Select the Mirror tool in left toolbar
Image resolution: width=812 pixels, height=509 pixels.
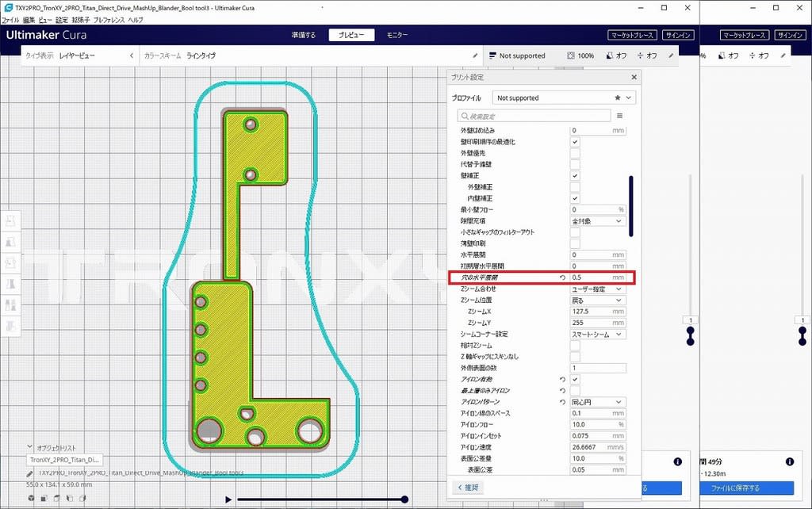click(10, 284)
